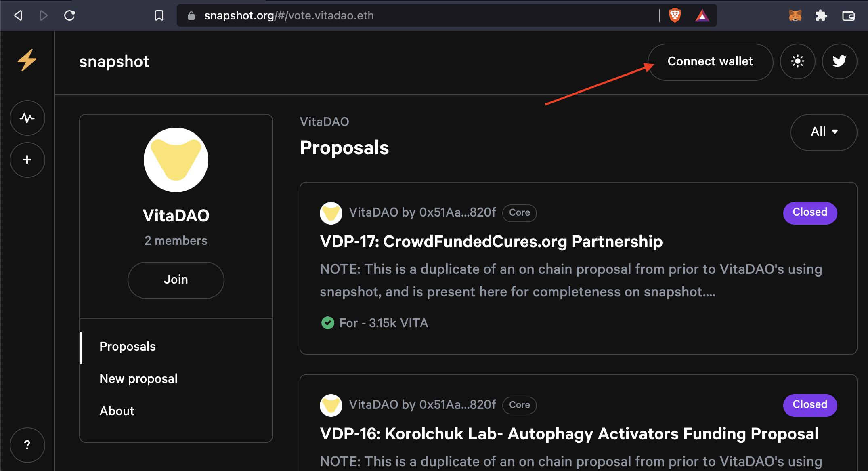The image size is (868, 471).
Task: Expand the Brave Rewards triangle icon
Action: pyautogui.click(x=702, y=15)
